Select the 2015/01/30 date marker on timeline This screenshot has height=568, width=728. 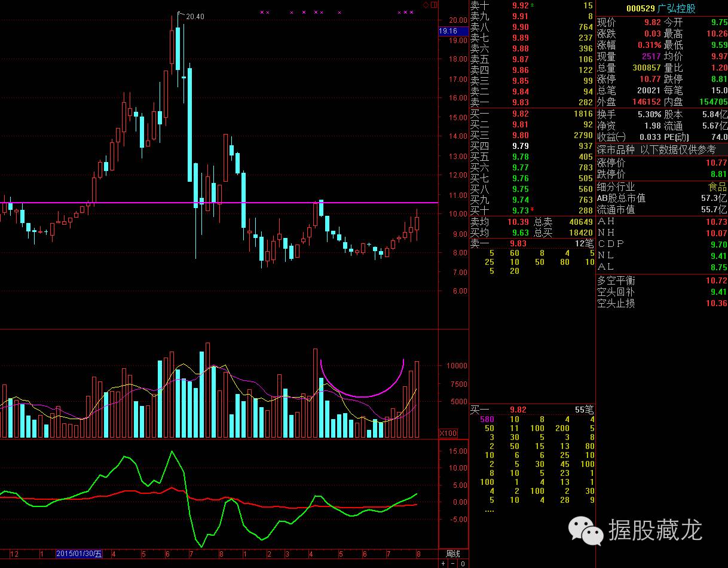tap(79, 554)
